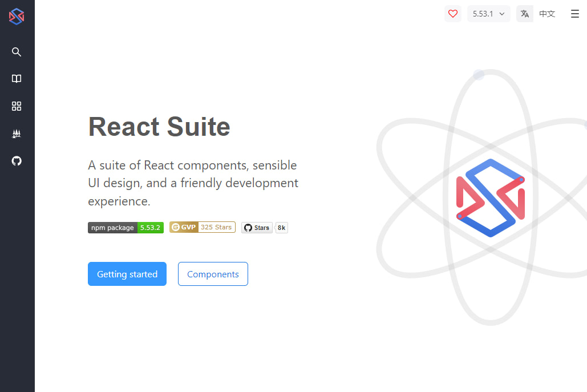Viewport: 587px width, 392px height.
Task: Expand the chevron next to 5.53.1
Action: [x=501, y=14]
